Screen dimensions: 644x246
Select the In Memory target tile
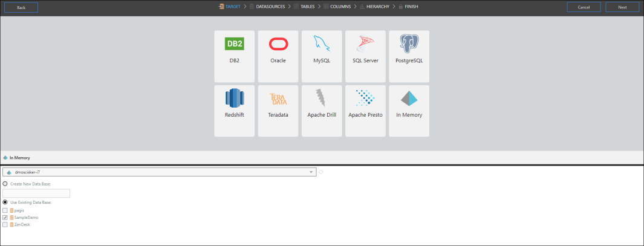point(409,111)
